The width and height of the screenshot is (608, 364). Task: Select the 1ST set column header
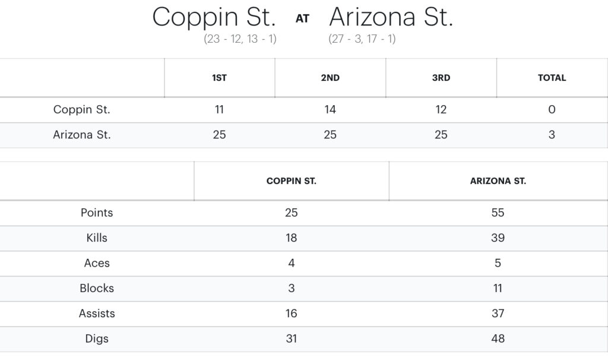[219, 78]
